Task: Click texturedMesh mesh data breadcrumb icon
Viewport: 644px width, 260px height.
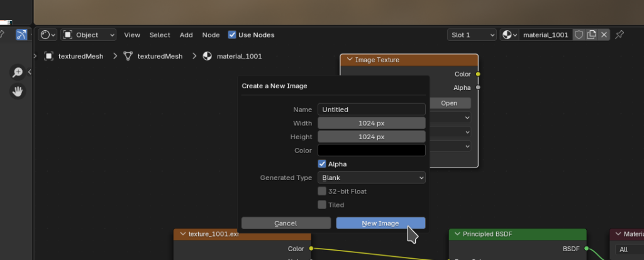Action: tap(128, 57)
